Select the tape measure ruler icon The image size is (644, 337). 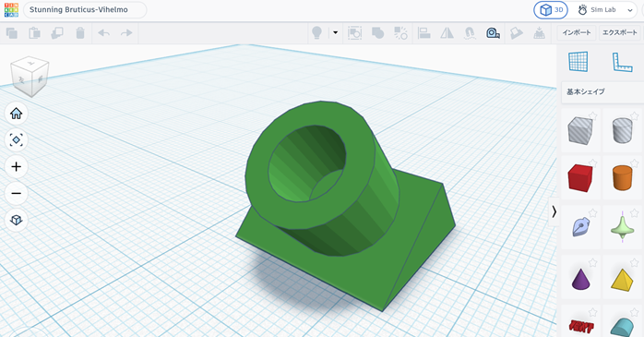[493, 33]
